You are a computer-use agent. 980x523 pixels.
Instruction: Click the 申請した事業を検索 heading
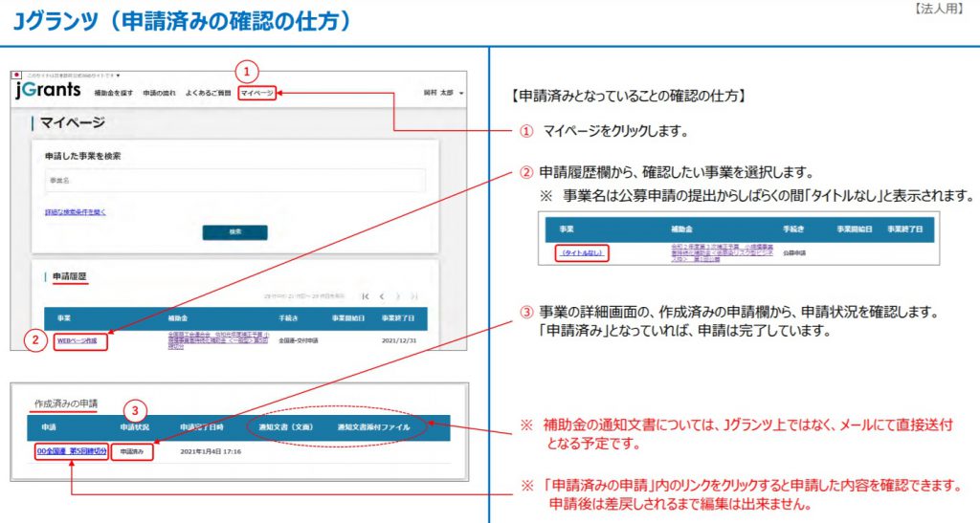pos(82,156)
